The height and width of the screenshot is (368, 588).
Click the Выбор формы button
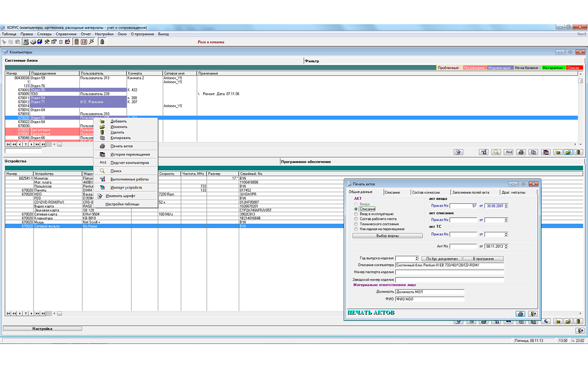387,236
